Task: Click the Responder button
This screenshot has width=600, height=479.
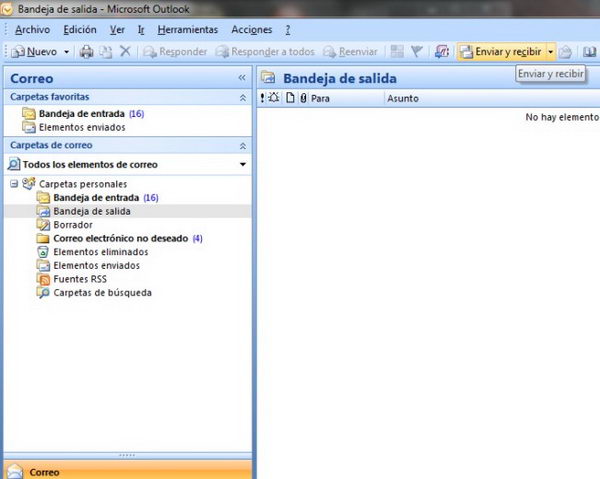Action: tap(175, 52)
